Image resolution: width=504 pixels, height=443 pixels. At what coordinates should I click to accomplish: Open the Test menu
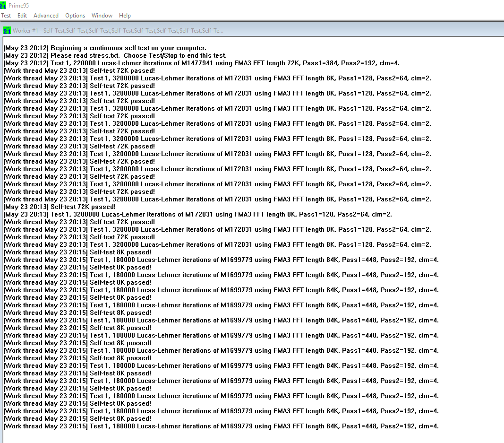click(6, 16)
